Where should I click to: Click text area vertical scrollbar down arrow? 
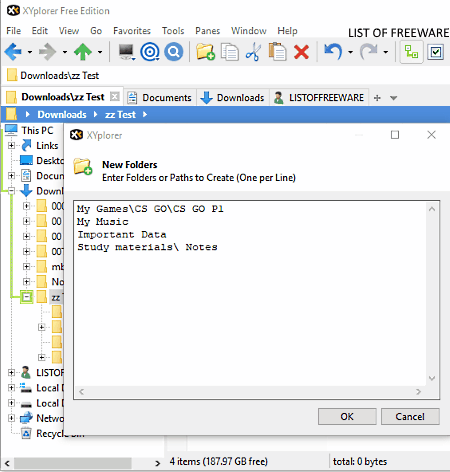click(x=432, y=378)
